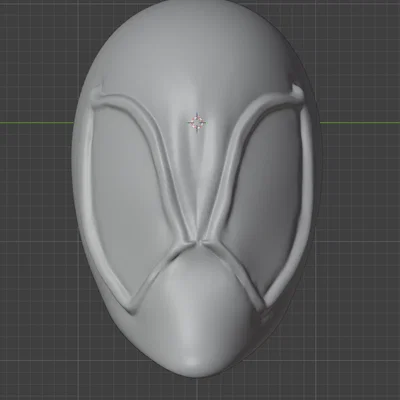The width and height of the screenshot is (400, 400).
Task: Click the 3D cursor on the mask forehead
Action: coord(197,122)
